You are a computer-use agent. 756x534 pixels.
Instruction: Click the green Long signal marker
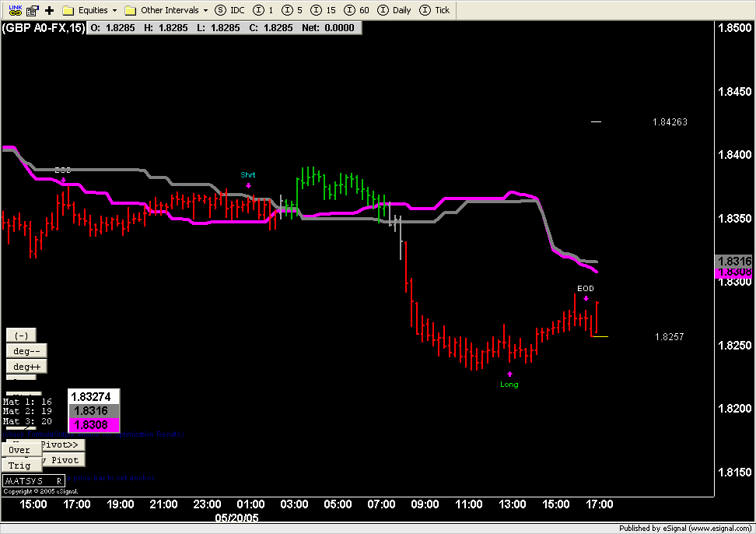(509, 385)
